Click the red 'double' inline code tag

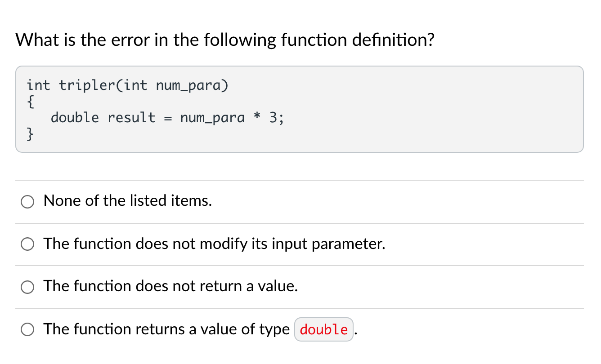point(323,330)
